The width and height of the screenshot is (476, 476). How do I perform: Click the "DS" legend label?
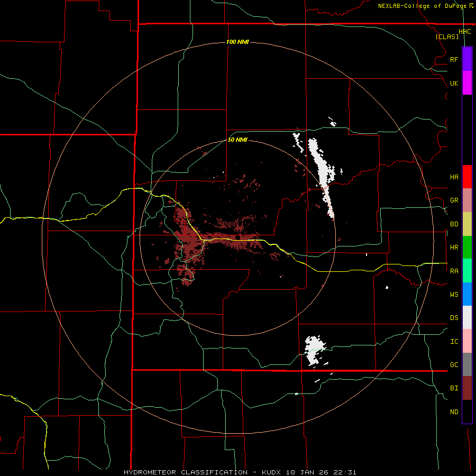click(x=454, y=318)
